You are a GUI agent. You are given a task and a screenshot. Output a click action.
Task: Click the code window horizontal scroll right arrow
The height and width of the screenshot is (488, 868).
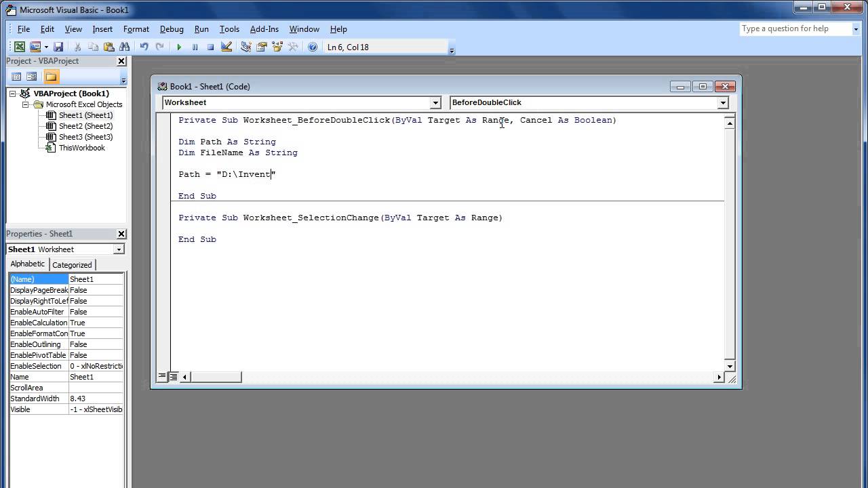click(x=719, y=377)
